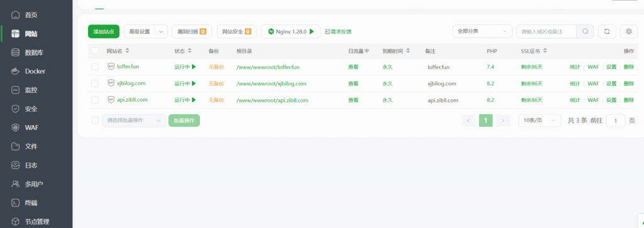The height and width of the screenshot is (228, 644).
Task: Check the xjbilog.com row checkbox
Action: point(95,84)
